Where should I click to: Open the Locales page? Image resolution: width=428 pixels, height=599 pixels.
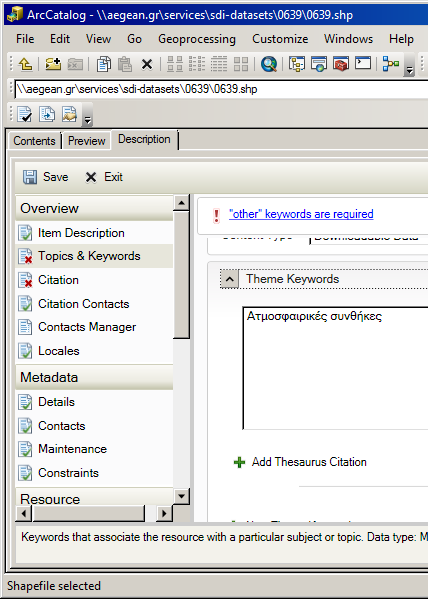pyautogui.click(x=94, y=351)
